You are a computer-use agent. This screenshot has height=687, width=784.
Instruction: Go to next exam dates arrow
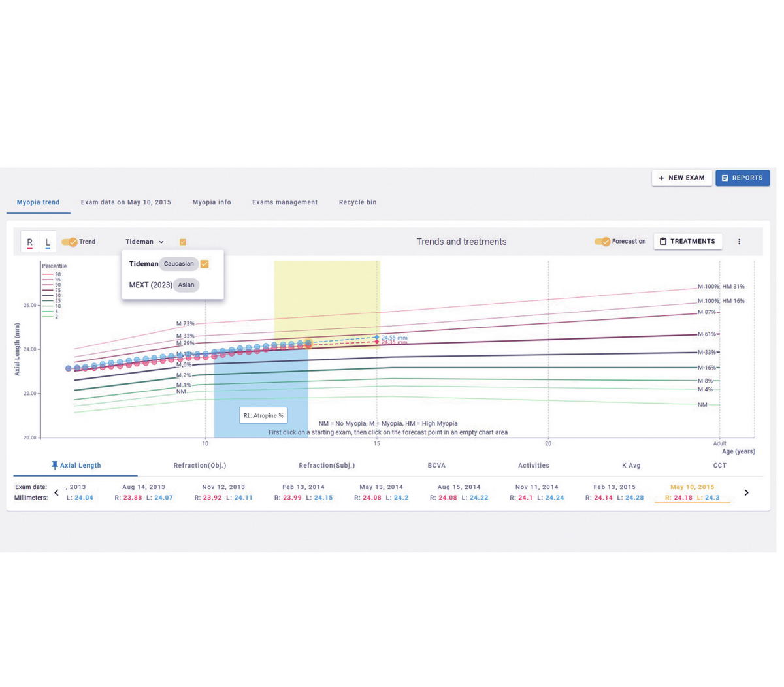(746, 493)
